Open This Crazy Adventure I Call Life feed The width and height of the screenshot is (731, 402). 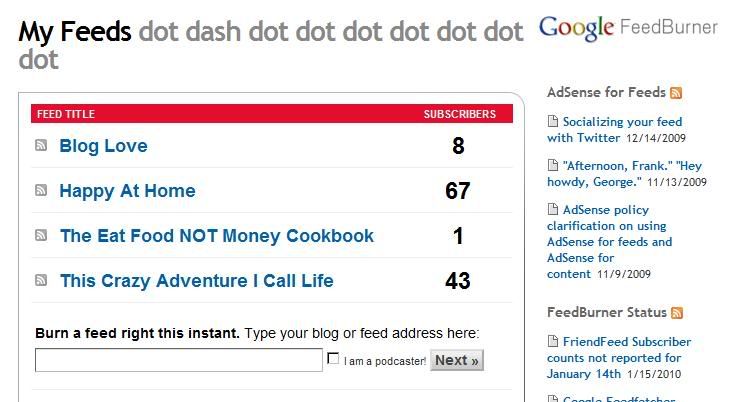[197, 281]
